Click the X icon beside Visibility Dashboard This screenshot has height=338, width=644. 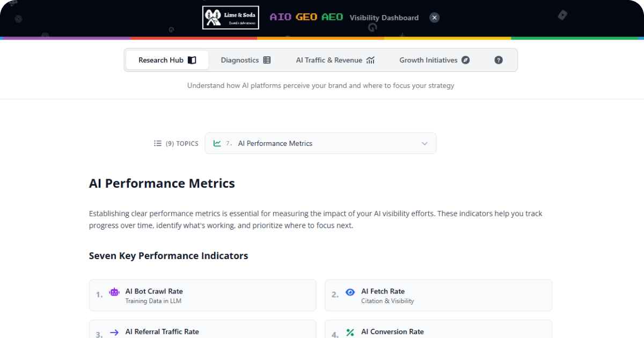click(434, 17)
